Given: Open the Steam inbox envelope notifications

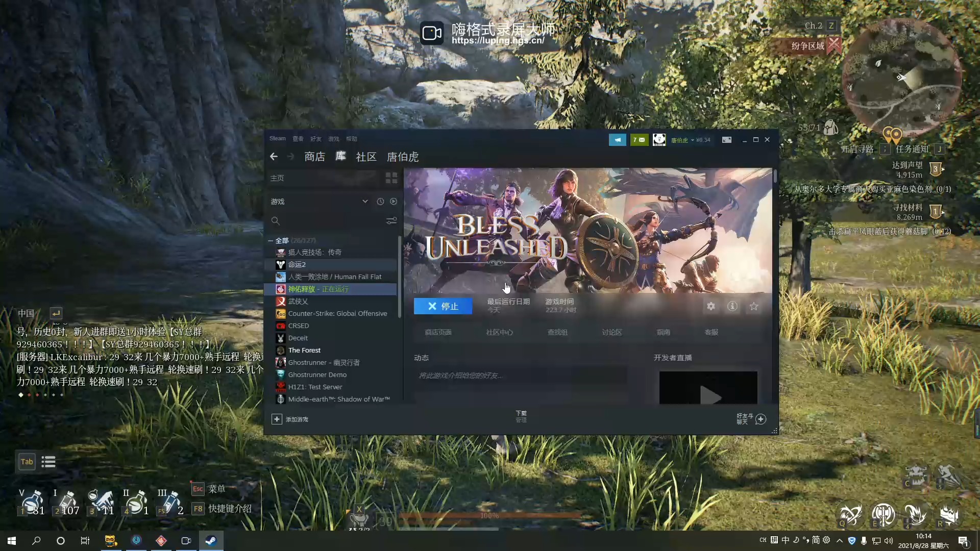Looking at the screenshot, I should pos(639,140).
